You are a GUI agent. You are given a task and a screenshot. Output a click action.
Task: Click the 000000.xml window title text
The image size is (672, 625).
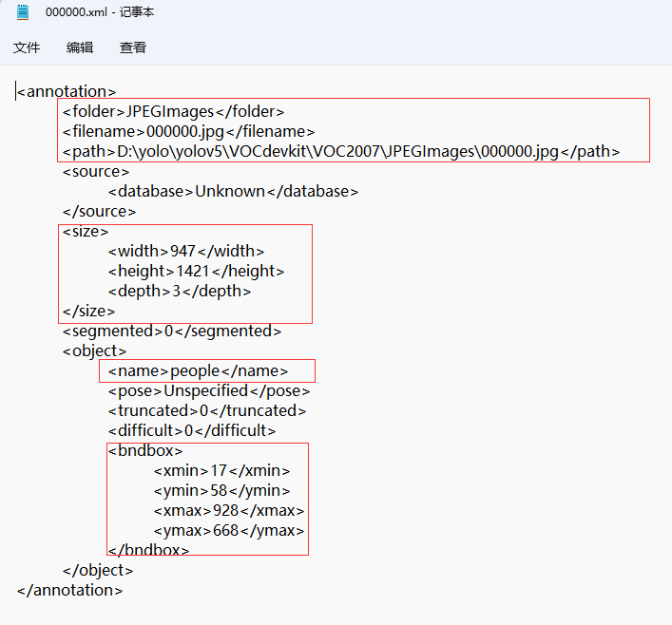100,13
